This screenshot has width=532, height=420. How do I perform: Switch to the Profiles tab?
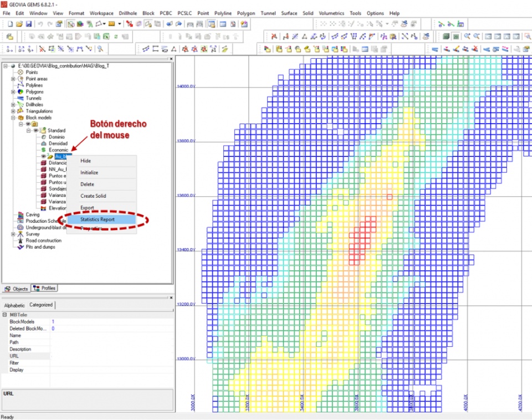[44, 288]
